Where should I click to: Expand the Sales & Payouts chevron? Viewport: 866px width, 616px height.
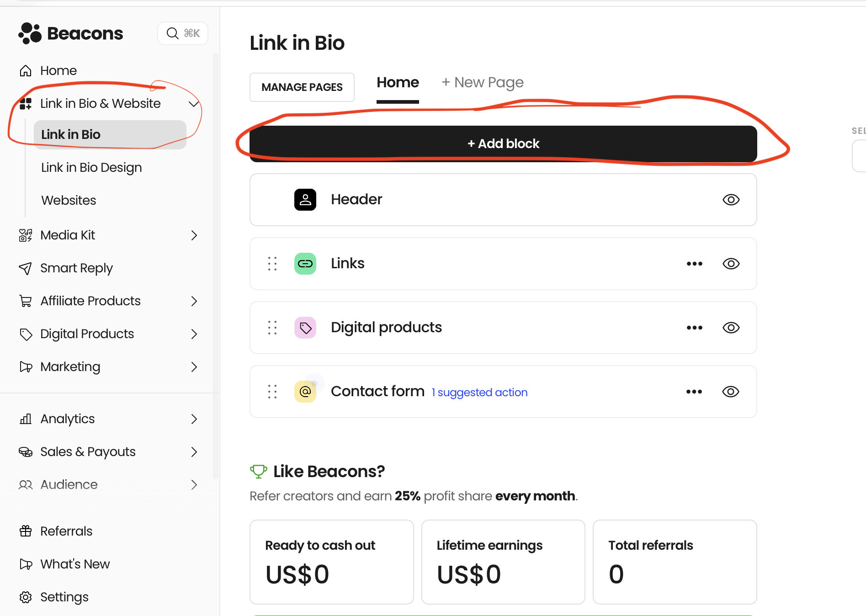(x=194, y=452)
